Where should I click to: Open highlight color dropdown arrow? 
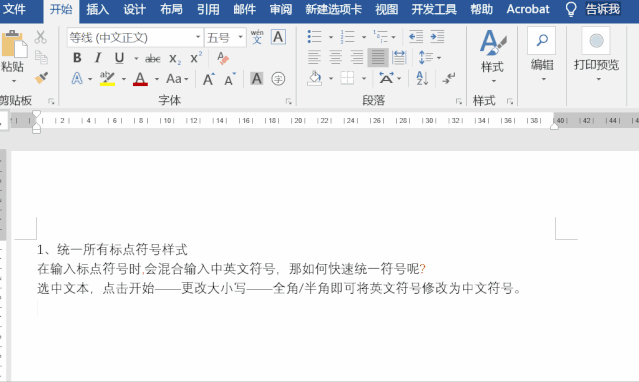pyautogui.click(x=123, y=79)
